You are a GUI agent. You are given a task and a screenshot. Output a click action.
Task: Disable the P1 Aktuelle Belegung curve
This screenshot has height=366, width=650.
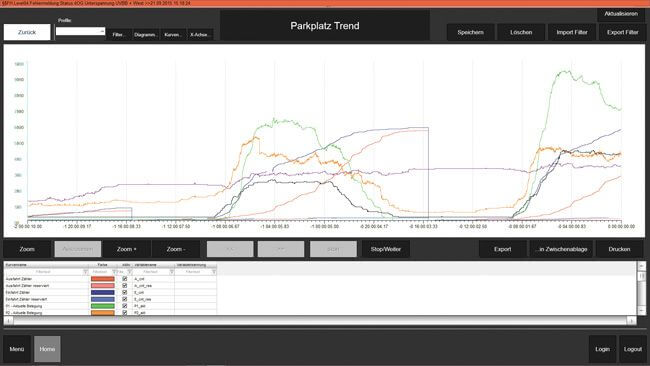click(124, 306)
